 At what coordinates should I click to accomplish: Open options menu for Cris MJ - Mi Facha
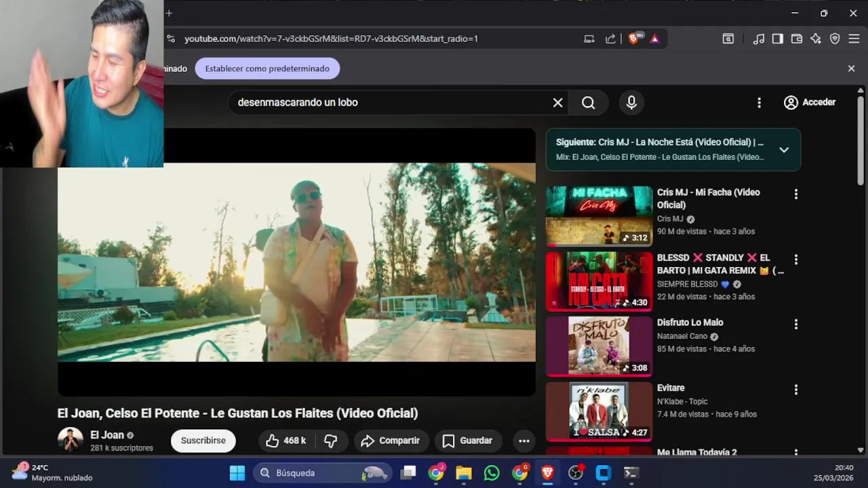click(795, 194)
